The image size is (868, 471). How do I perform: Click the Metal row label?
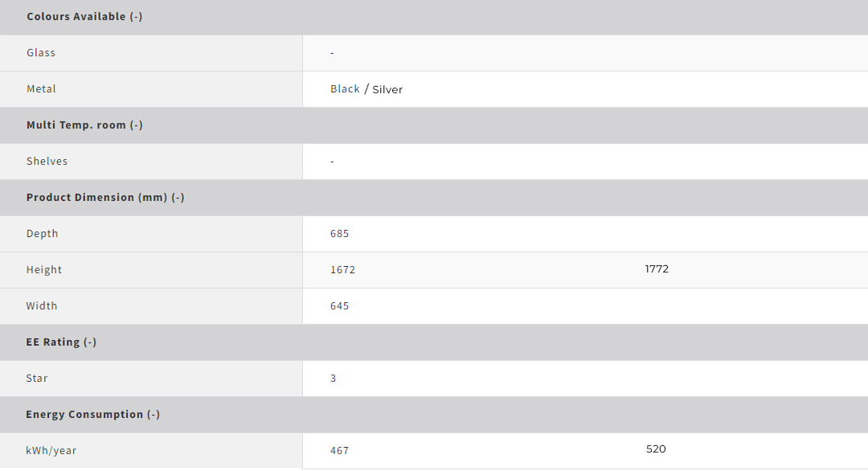(41, 89)
